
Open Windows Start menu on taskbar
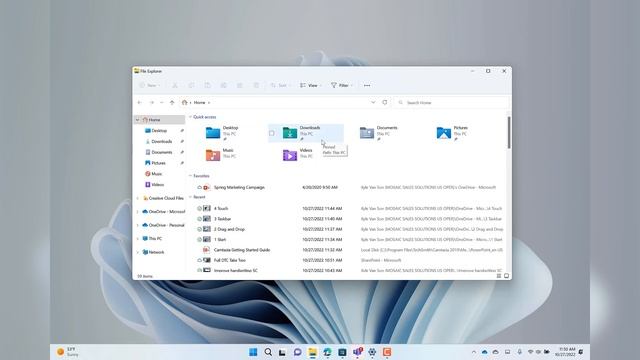[x=253, y=352]
